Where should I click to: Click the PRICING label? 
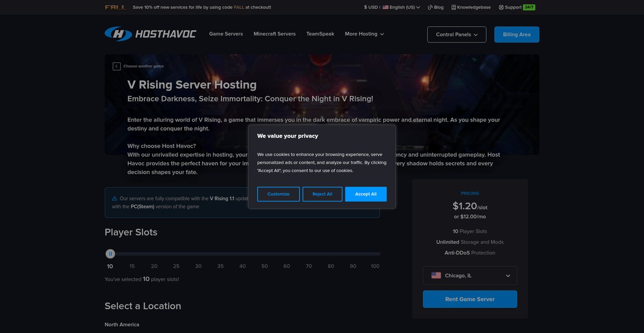pyautogui.click(x=470, y=193)
